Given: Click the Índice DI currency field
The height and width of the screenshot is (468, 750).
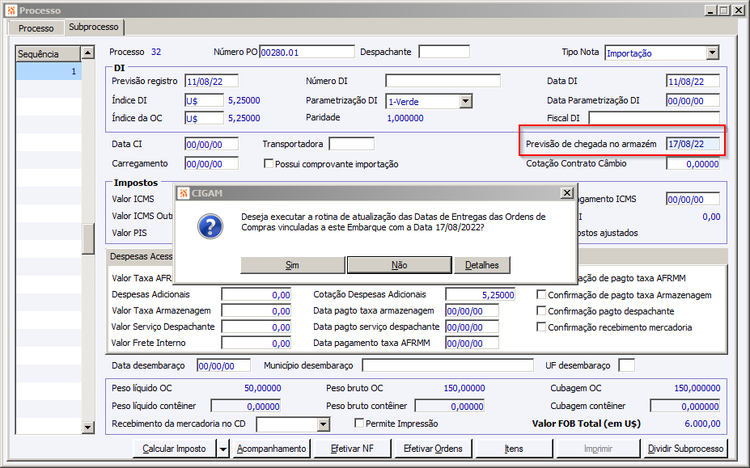Looking at the screenshot, I should coord(204,100).
